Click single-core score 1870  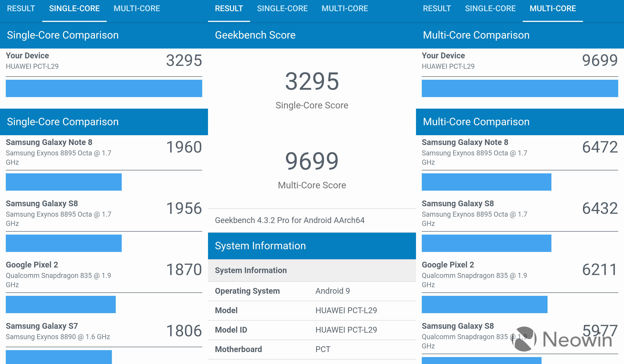[x=184, y=269]
